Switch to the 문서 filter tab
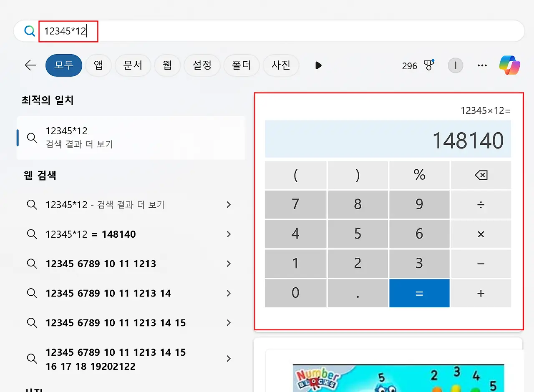This screenshot has height=392, width=534. click(x=133, y=65)
